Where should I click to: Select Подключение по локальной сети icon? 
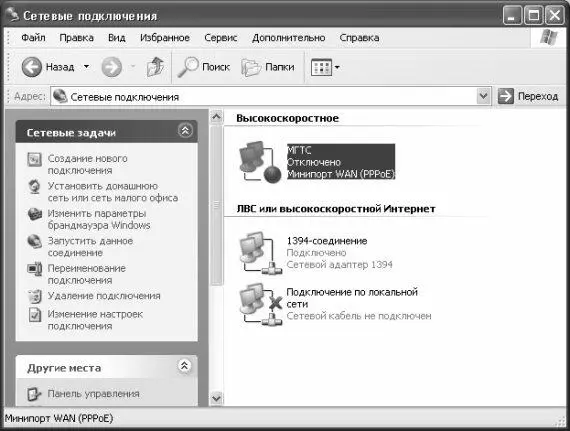click(260, 305)
